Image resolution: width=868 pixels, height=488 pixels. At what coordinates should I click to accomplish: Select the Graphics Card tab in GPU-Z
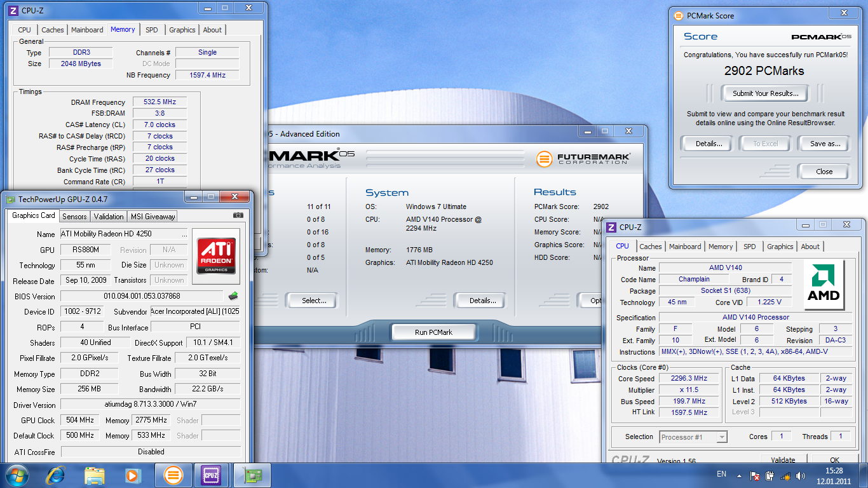click(x=34, y=215)
